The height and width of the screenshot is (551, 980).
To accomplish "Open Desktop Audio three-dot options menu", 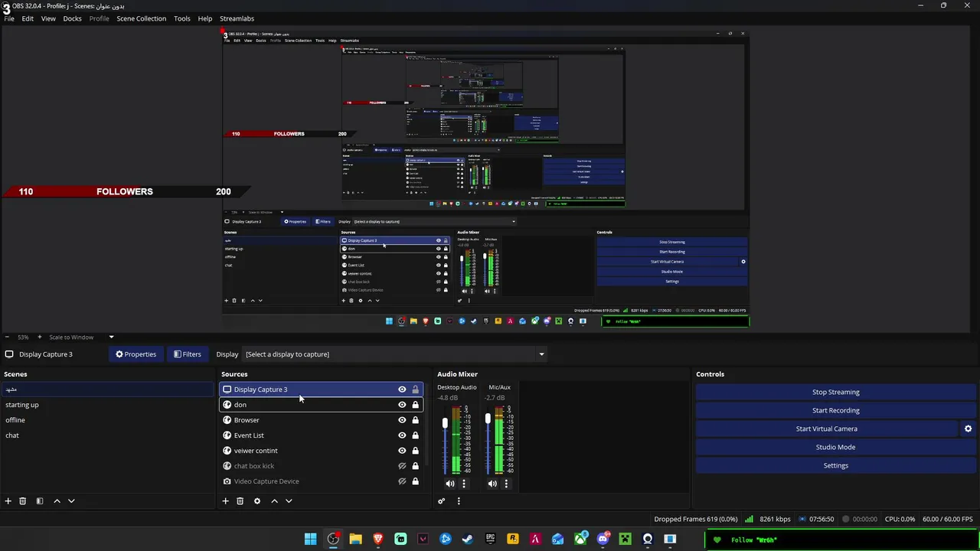I will point(463,484).
